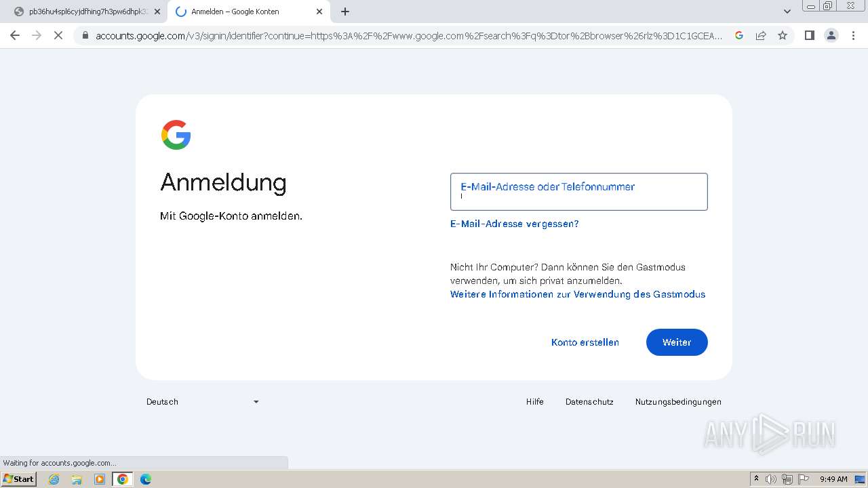The height and width of the screenshot is (488, 868).
Task: Open Microsoft Edge from taskbar
Action: (x=146, y=479)
